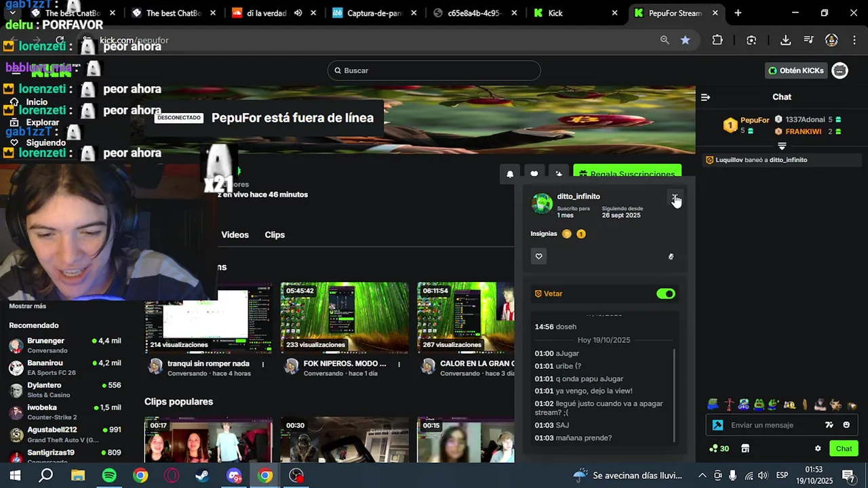Open the shop icon below chat
The image size is (868, 488).
coord(745,449)
